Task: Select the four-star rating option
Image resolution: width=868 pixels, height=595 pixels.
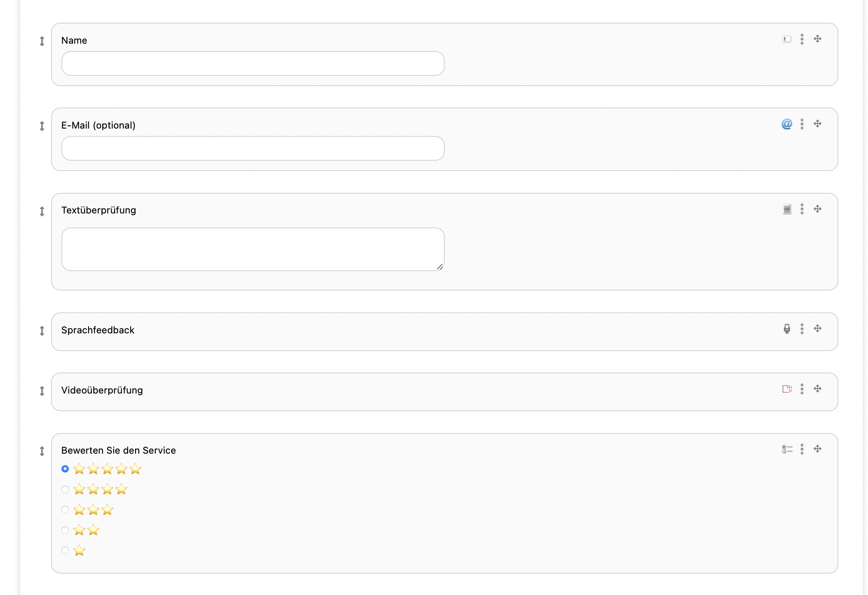Action: [x=65, y=490]
